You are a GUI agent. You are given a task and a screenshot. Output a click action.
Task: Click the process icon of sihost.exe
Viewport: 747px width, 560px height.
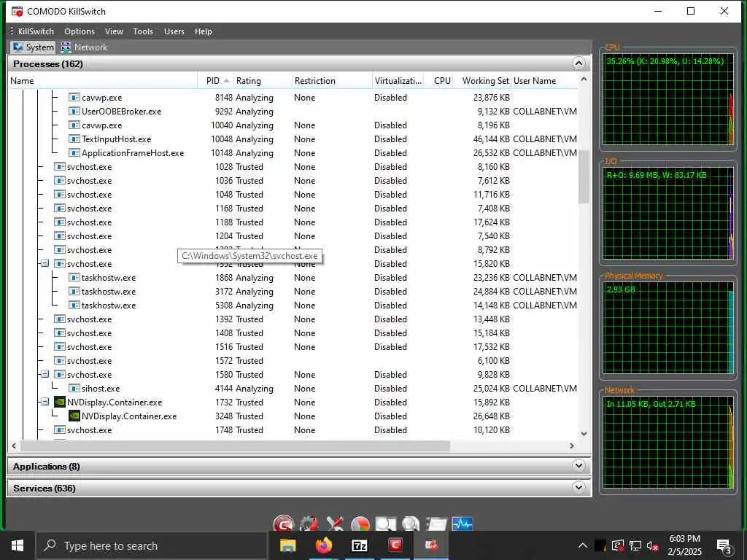[x=74, y=389]
